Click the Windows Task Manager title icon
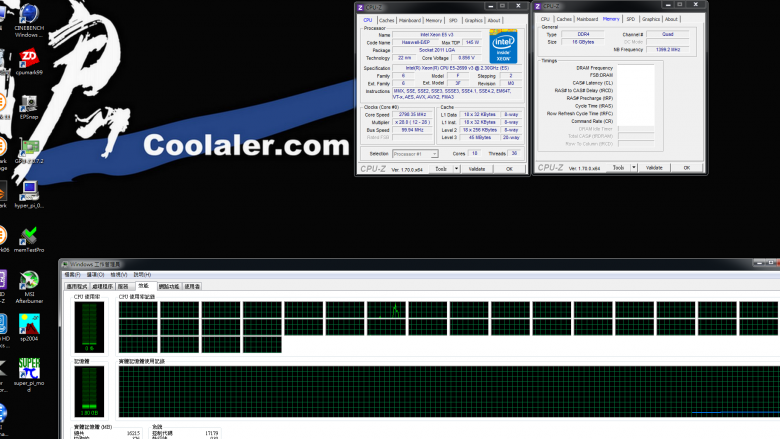 65,264
